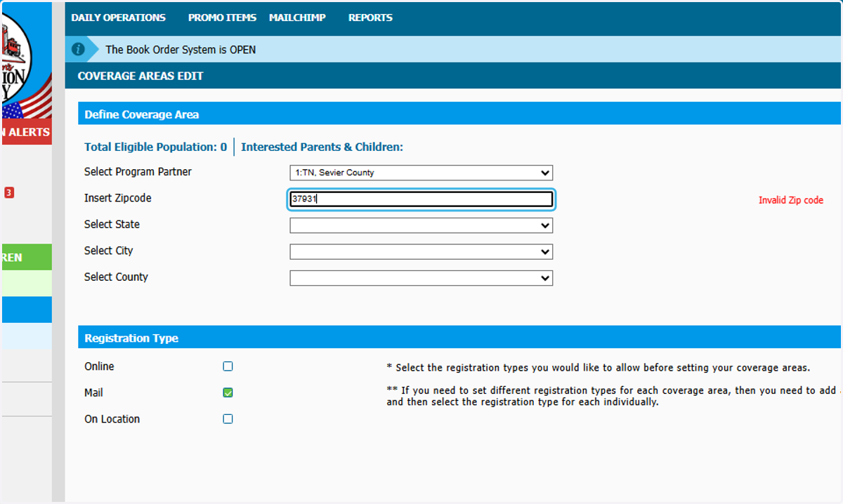
Task: Enable the Online registration checkbox
Action: coord(228,366)
